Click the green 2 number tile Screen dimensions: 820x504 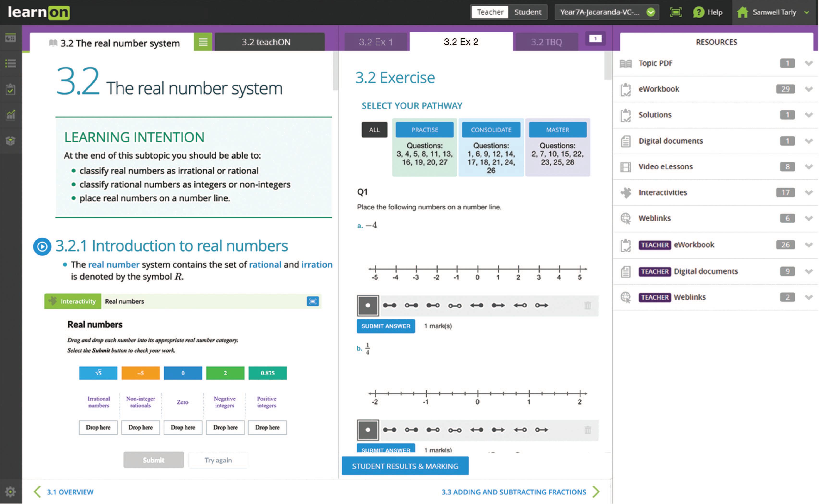coord(225,373)
